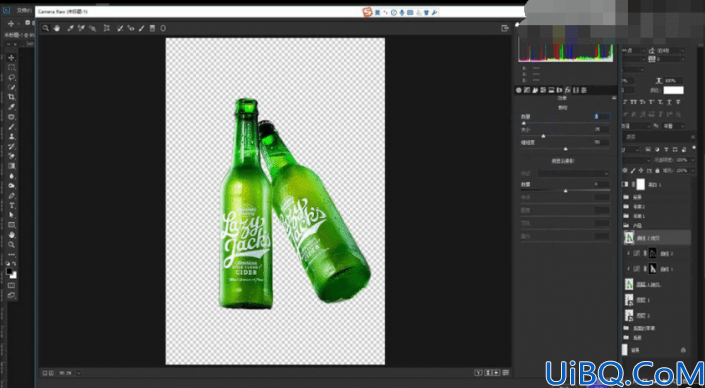
Task: Click the fullscreen toggle button top right
Action: point(504,28)
